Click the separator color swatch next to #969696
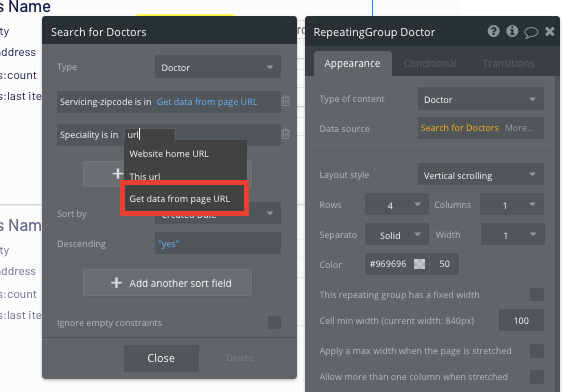This screenshot has height=392, width=574. click(419, 264)
